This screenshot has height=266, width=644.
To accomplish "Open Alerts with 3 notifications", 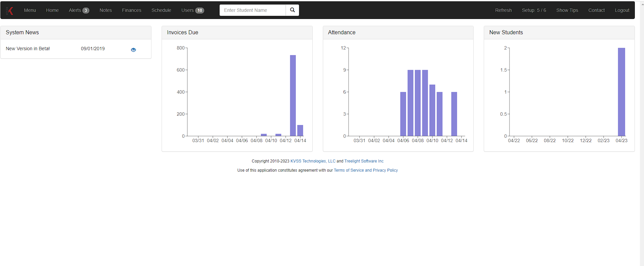I will pyautogui.click(x=79, y=10).
